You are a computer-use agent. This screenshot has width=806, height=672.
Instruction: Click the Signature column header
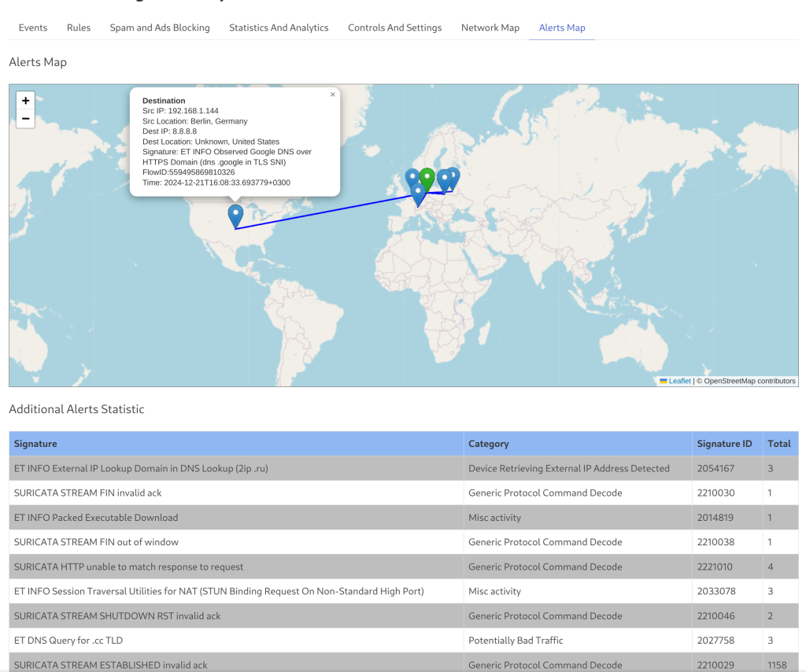35,444
